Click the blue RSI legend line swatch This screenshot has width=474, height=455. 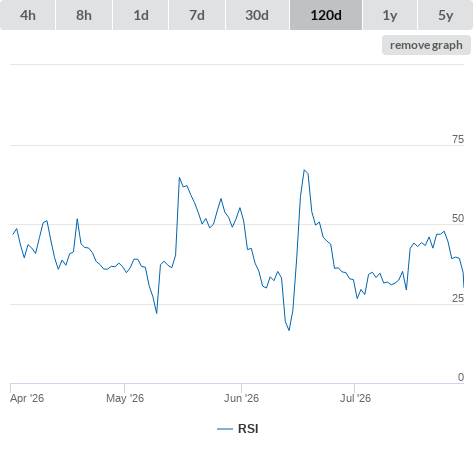[x=225, y=429]
